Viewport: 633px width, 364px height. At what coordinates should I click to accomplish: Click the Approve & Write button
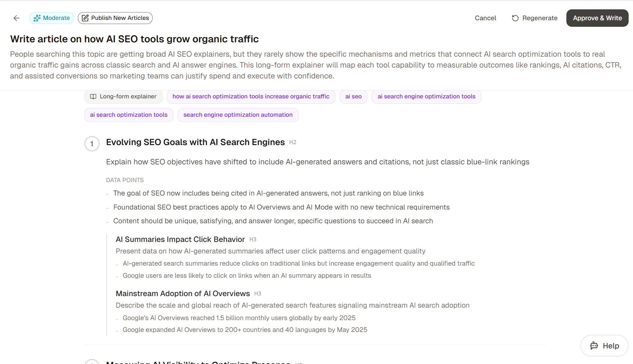tap(597, 18)
